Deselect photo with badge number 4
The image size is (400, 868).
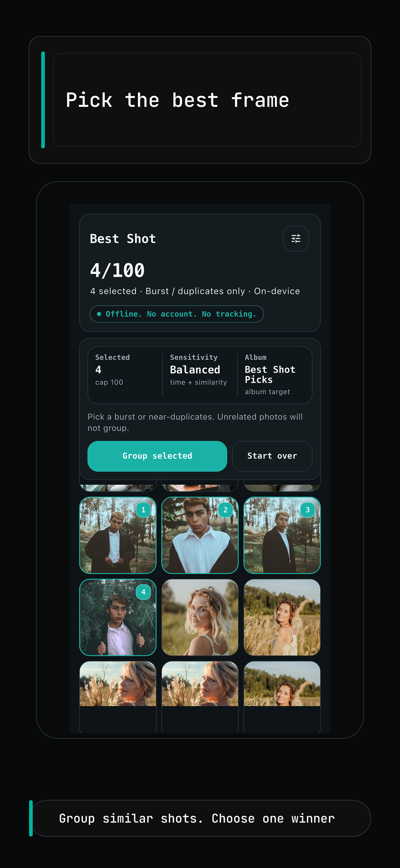118,617
